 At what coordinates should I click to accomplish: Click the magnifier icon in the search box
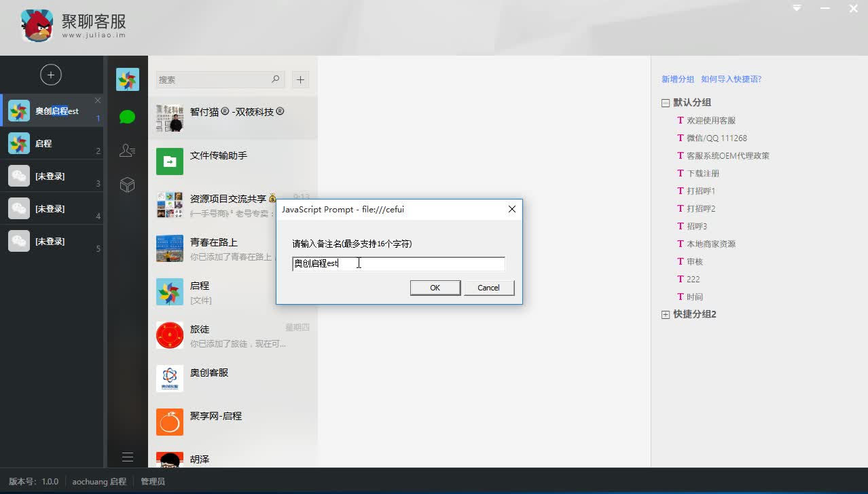[x=275, y=79]
